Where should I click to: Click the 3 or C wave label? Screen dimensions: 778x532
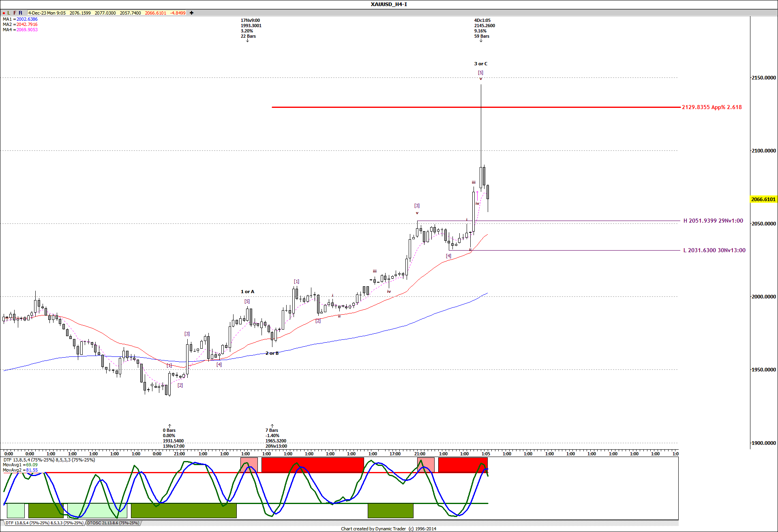tap(481, 63)
